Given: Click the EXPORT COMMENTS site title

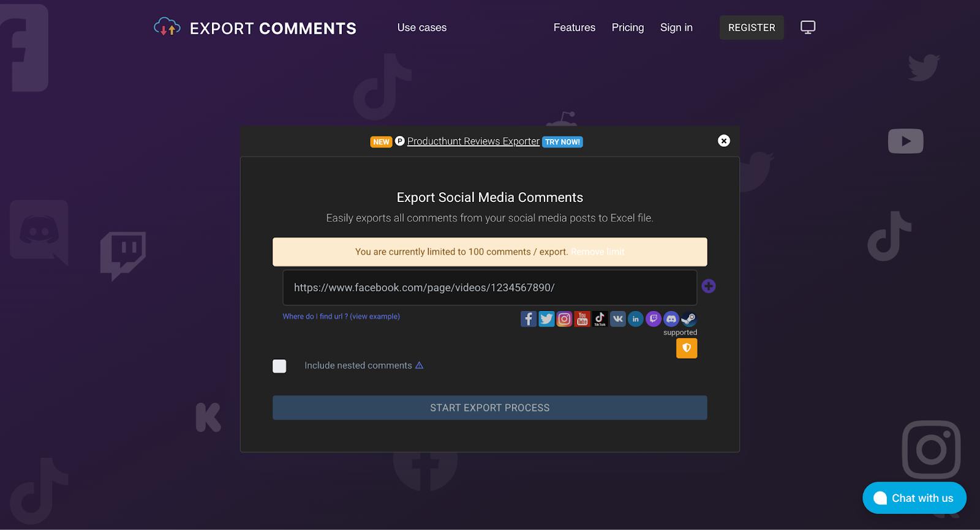Looking at the screenshot, I should [273, 28].
